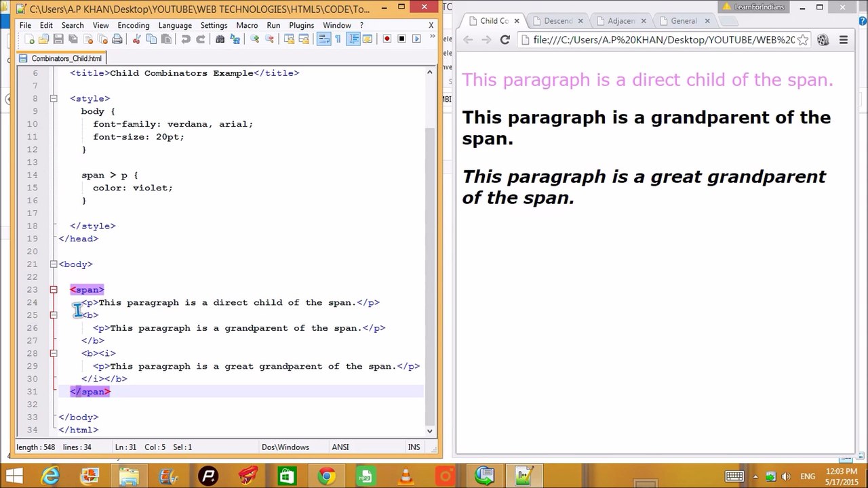Bookmark page with star icon
Screen dimensions: 868x488
tap(803, 40)
